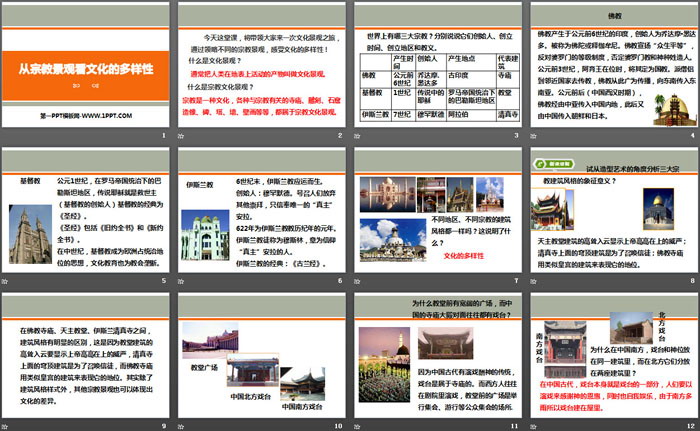Click the golden-domed building photo on slide 8

coord(661,208)
